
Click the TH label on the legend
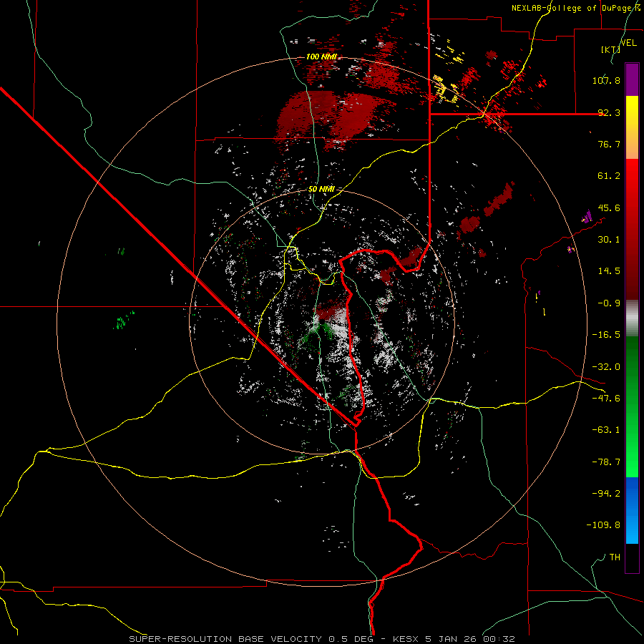[615, 557]
